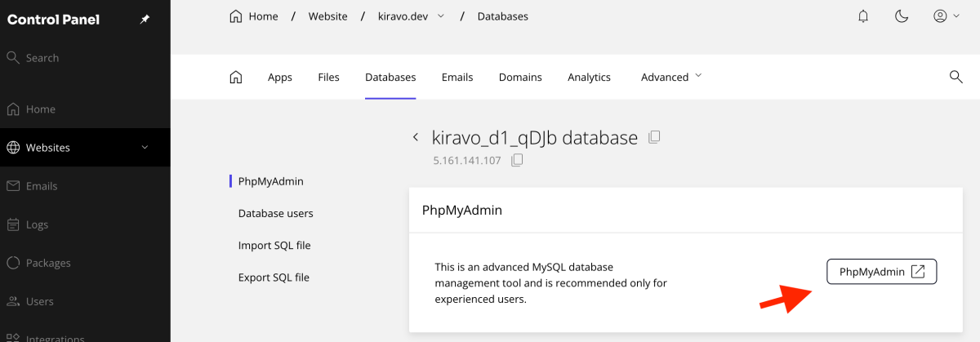The width and height of the screenshot is (980, 342).
Task: Switch to the Domains tab
Action: (x=520, y=78)
